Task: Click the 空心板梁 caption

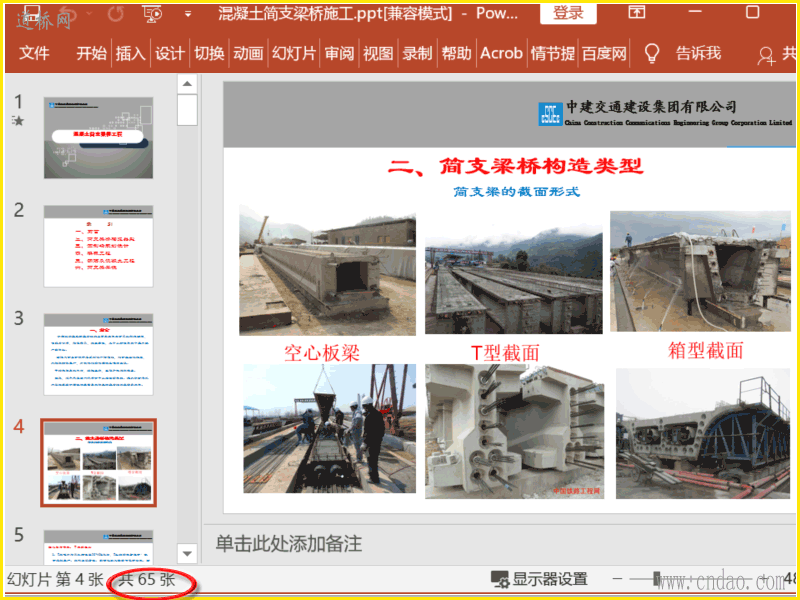Action: point(322,353)
